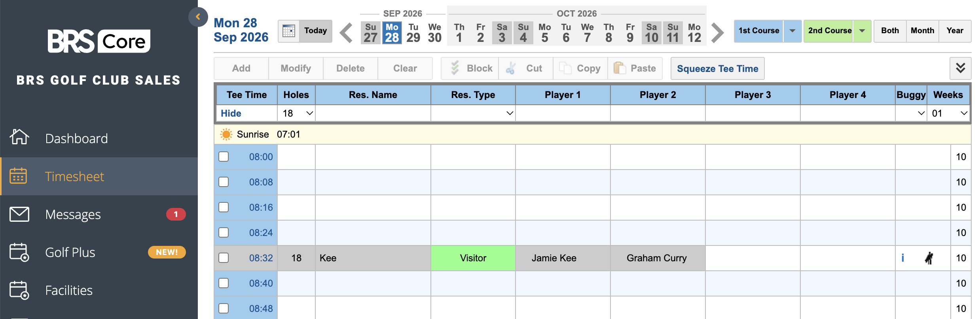Tick the 08:00 tee time checkbox
The height and width of the screenshot is (319, 980).
point(224,157)
